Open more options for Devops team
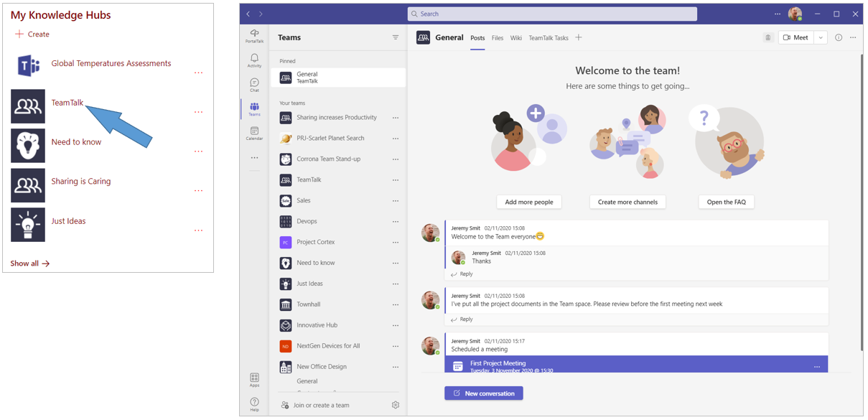This screenshot has height=420, width=868. tap(396, 222)
